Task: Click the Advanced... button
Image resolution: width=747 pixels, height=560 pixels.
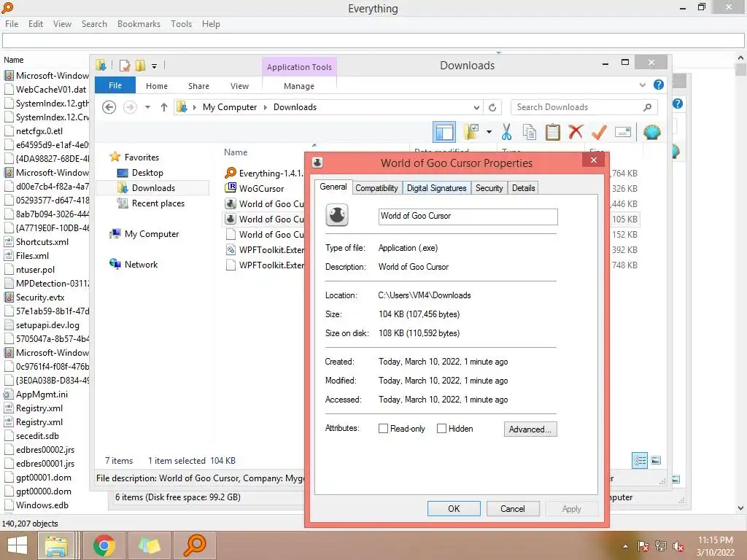Action: point(530,429)
